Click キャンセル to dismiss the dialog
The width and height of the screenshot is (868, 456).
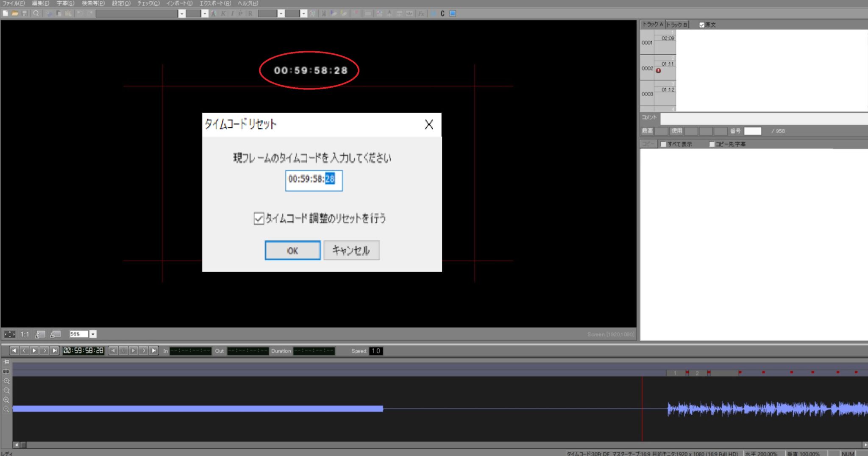coord(351,250)
